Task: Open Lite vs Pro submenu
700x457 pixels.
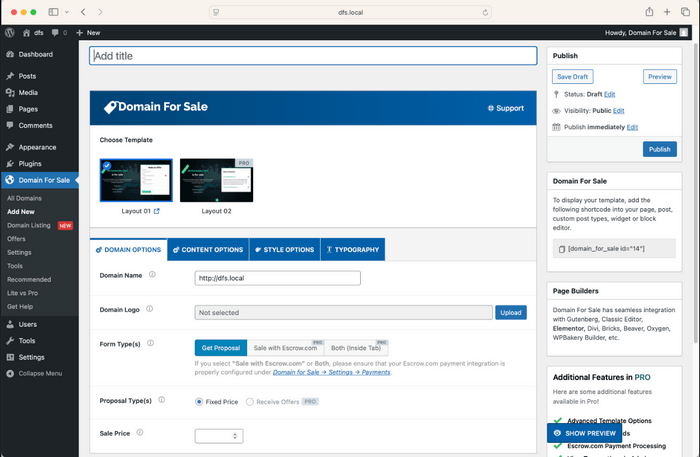Action: click(x=22, y=293)
